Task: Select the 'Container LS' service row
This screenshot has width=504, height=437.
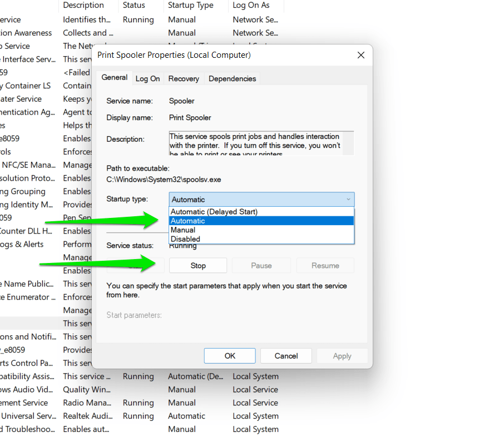Action: coord(26,86)
